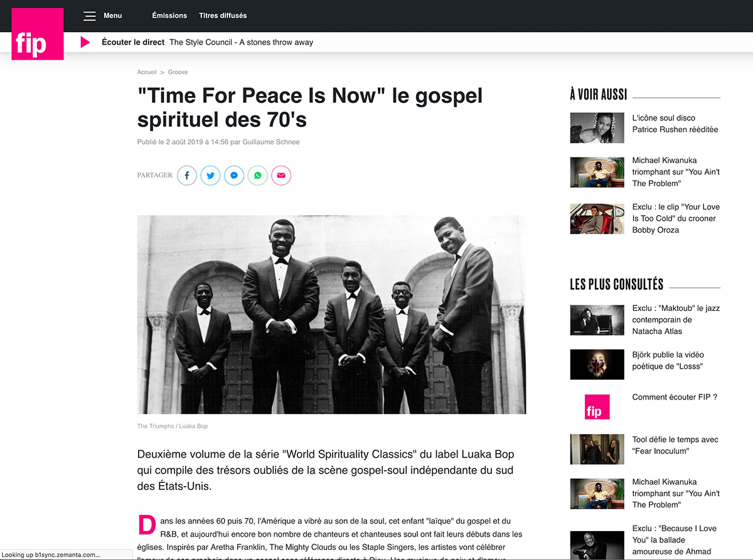753x560 pixels.
Task: Go to Accueil breadcrumb link
Action: 147,72
